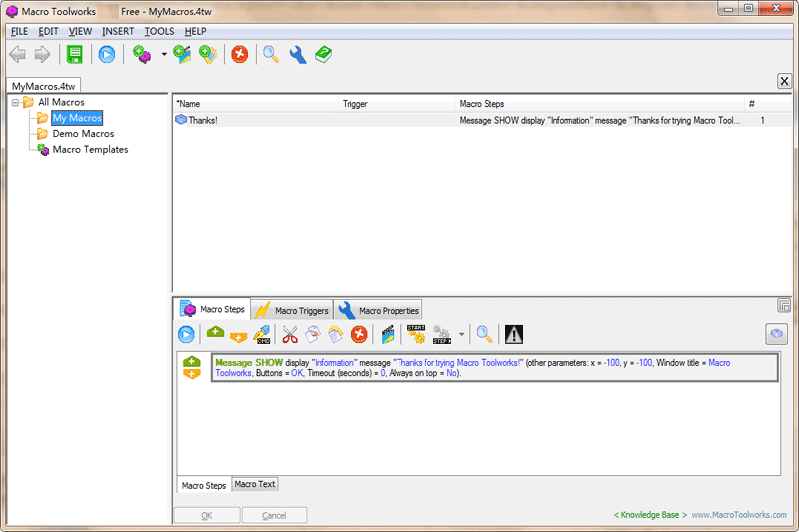Click the add new macro icon
Screen dimensions: 799x532
tap(142, 54)
